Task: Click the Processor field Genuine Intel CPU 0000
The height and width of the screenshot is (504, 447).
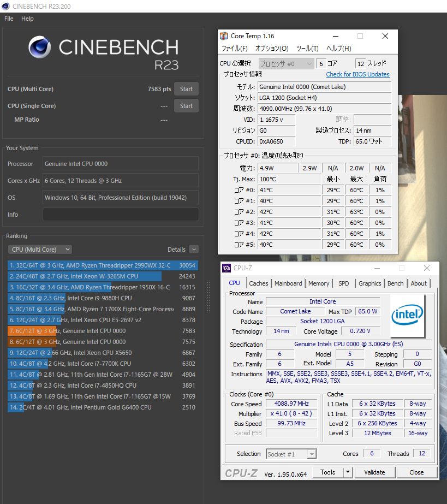Action: tap(121, 164)
